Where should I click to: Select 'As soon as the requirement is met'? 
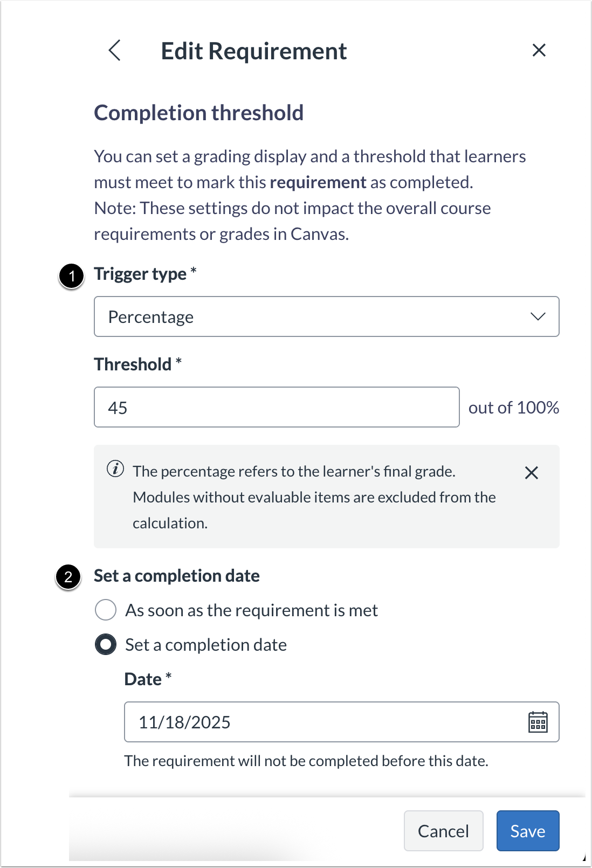[x=106, y=610]
